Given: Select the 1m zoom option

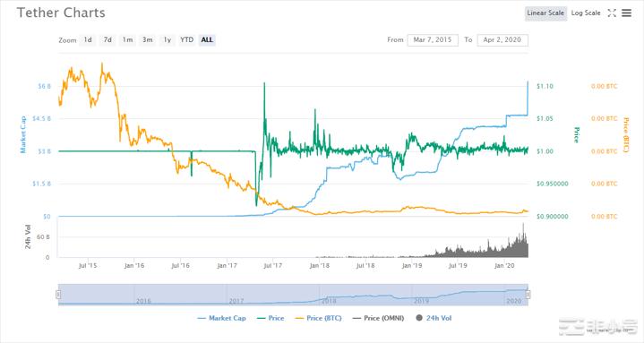Looking at the screenshot, I should click(x=127, y=39).
